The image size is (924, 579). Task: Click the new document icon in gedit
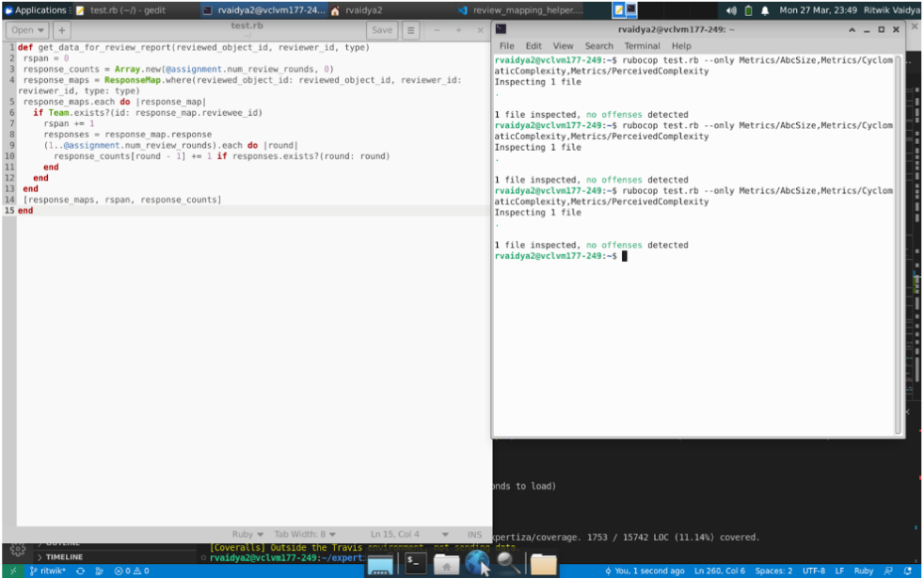61,30
